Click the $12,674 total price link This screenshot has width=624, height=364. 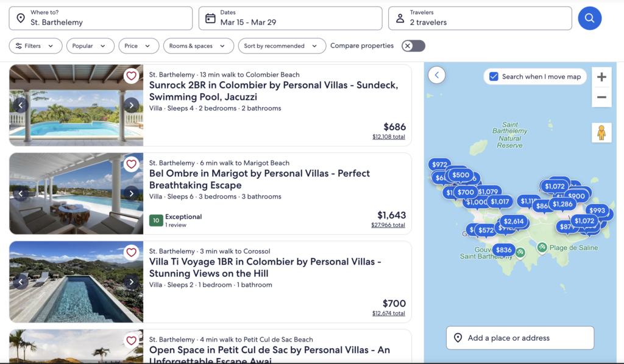[388, 313]
